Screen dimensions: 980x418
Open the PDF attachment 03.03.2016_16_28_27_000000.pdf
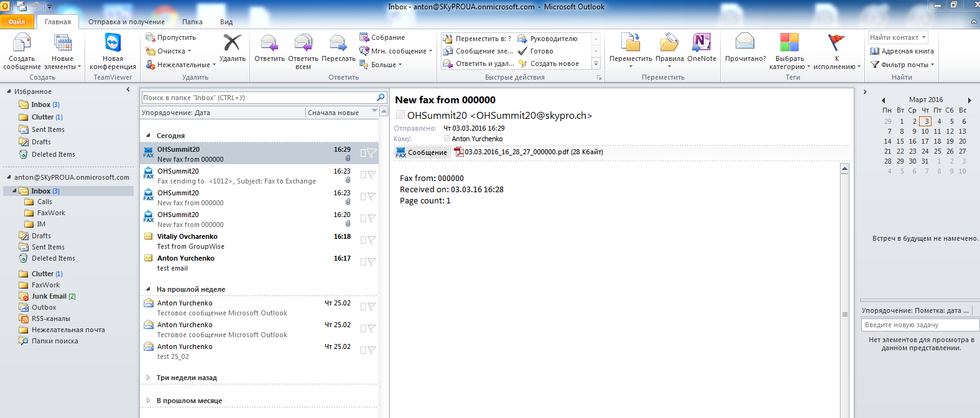coord(529,152)
